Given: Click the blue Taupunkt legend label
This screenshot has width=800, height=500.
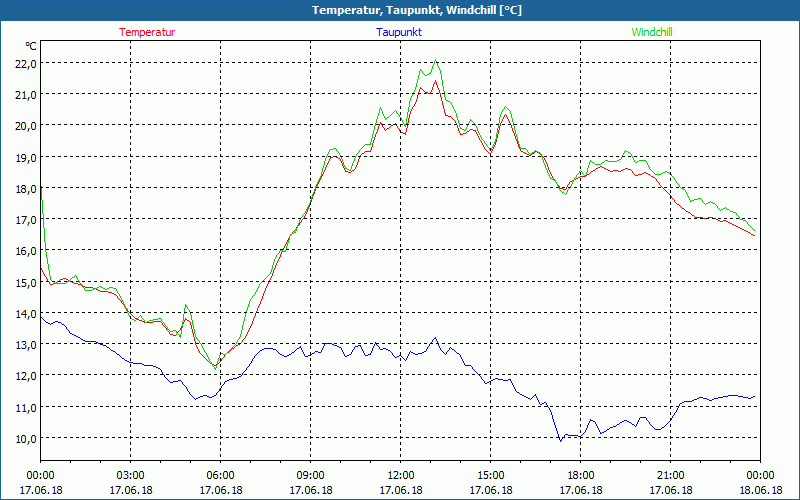Looking at the screenshot, I should pos(399,32).
